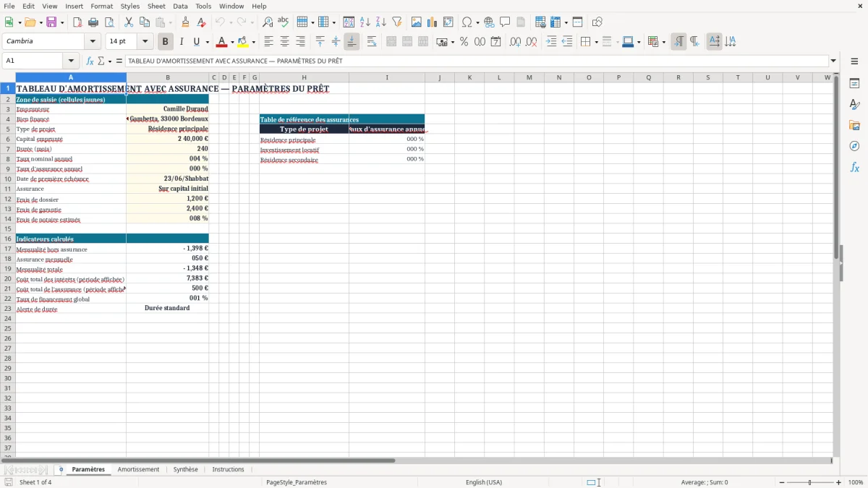Click the Clear Direct Formatting icon

201,22
